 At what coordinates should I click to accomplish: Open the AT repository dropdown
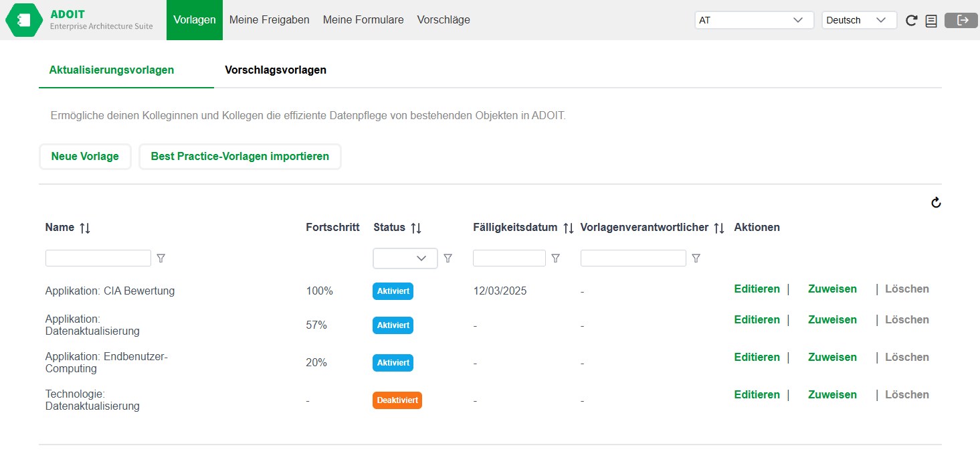[x=754, y=20]
